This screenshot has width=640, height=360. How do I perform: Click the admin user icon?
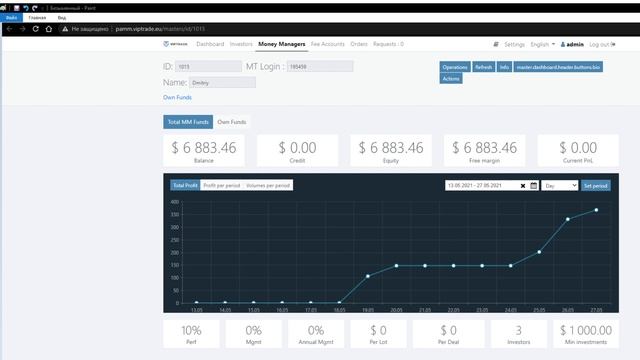(563, 44)
